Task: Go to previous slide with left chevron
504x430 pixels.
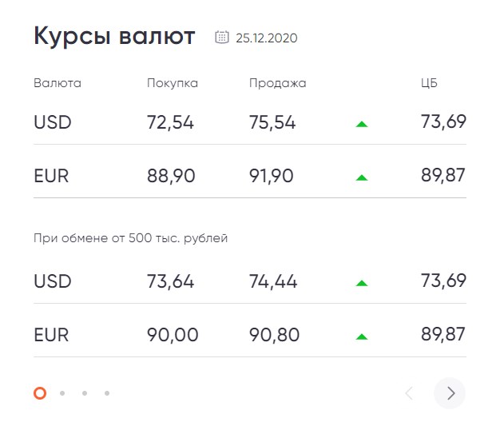Action: point(409,393)
